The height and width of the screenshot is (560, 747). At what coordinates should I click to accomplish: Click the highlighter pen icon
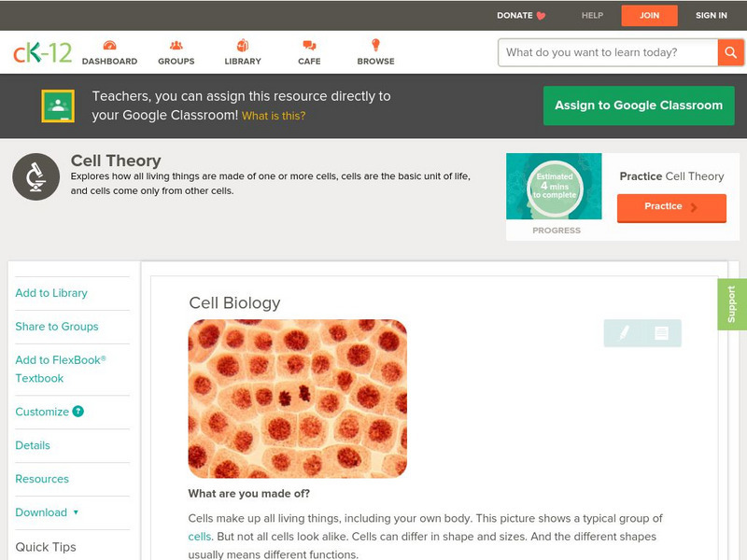point(624,332)
